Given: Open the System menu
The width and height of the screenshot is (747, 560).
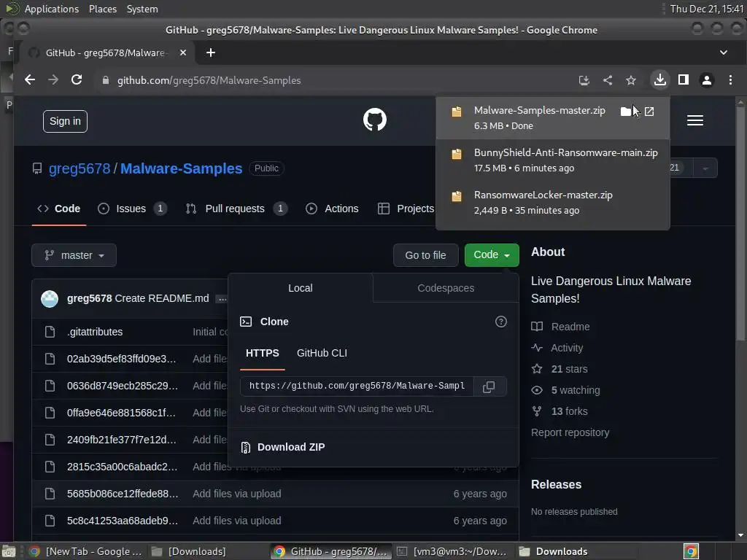Looking at the screenshot, I should tap(142, 9).
